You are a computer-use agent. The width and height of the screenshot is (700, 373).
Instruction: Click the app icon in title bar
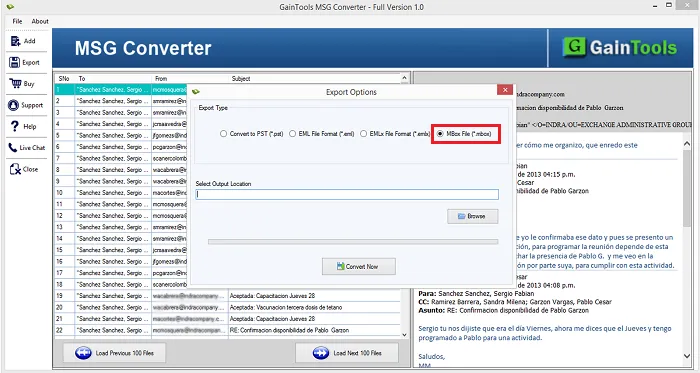10,7
